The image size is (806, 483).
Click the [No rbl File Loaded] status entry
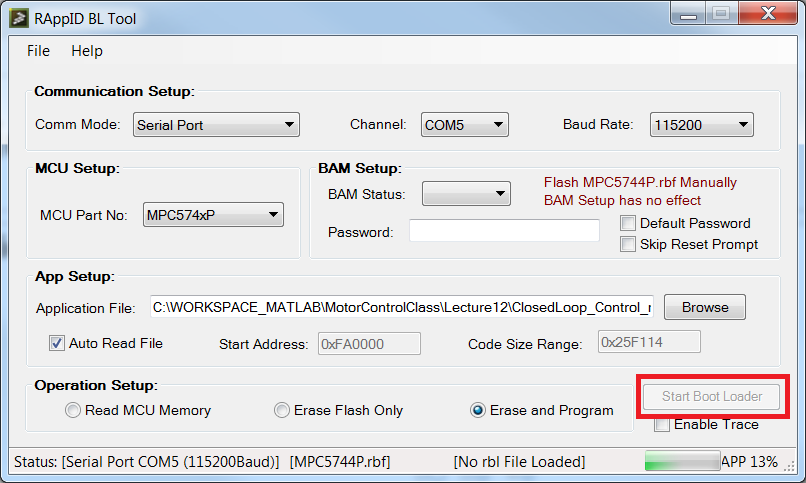pos(519,462)
